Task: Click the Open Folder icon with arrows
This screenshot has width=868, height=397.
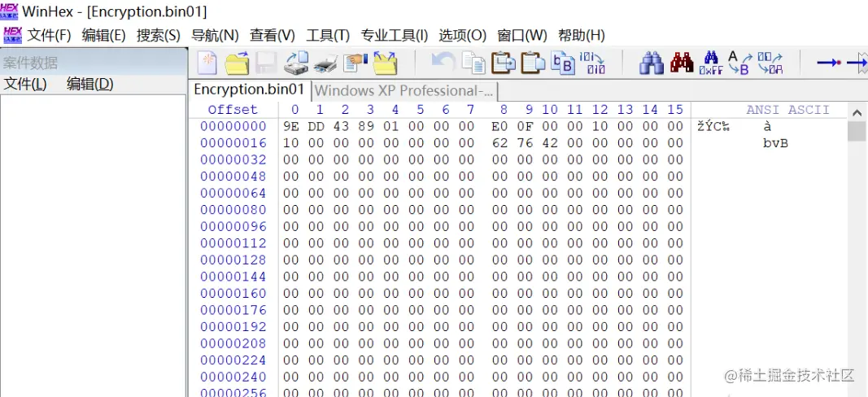Action: click(386, 63)
